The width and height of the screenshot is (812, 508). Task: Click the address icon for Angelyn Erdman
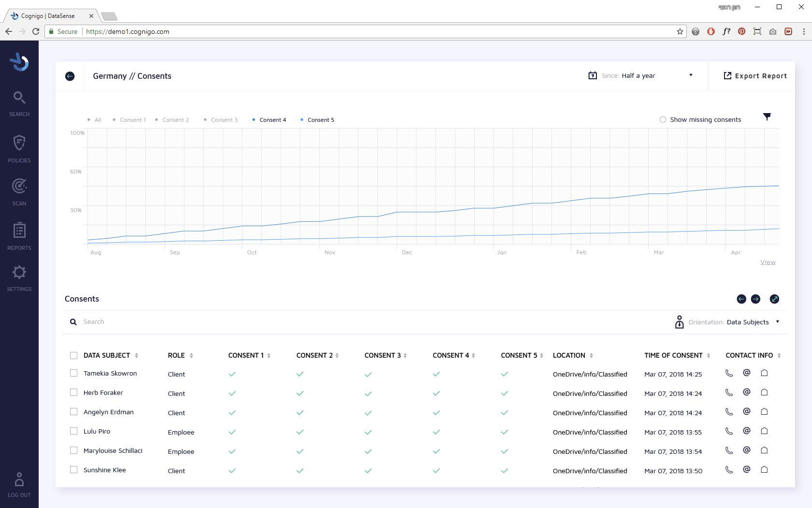click(x=764, y=411)
